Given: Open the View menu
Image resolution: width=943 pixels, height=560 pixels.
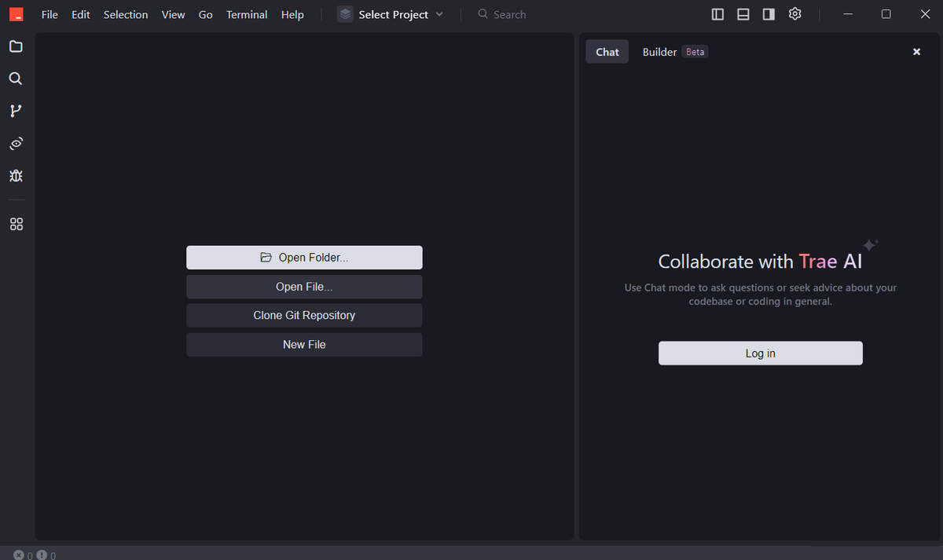Looking at the screenshot, I should [x=173, y=14].
